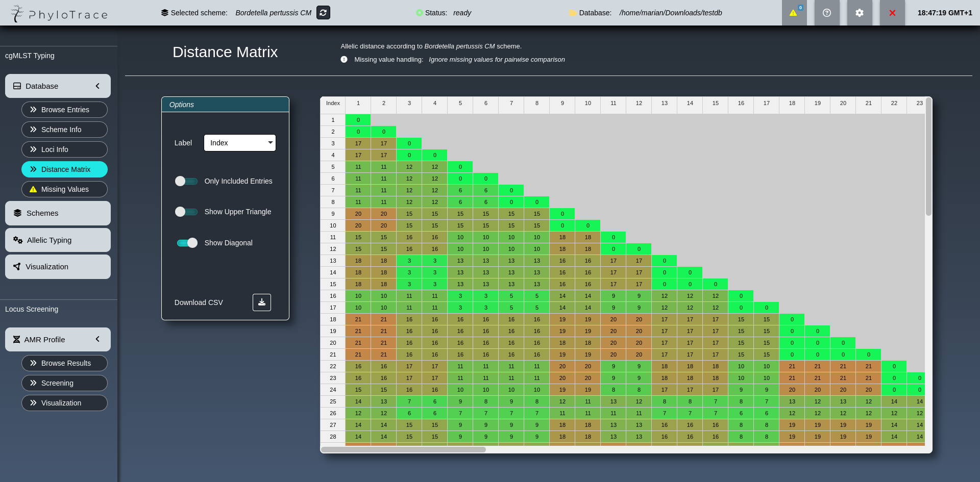
Task: Click the Download CSV icon button
Action: pos(261,302)
